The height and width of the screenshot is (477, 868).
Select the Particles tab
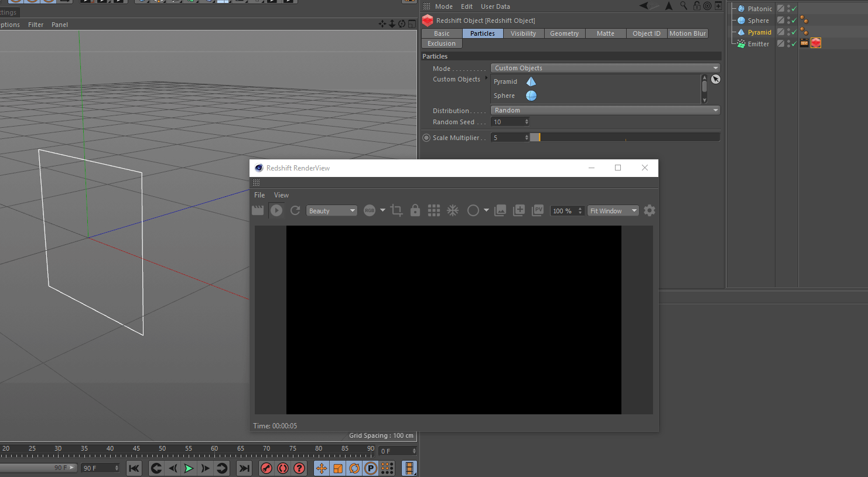[x=483, y=33]
